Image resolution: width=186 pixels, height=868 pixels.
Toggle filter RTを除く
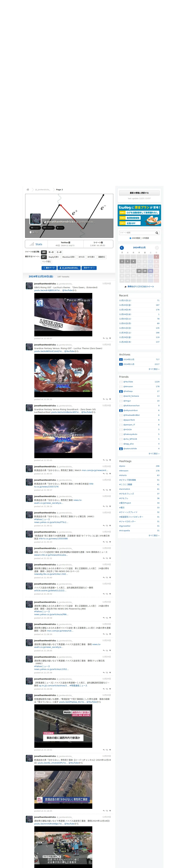92,257
